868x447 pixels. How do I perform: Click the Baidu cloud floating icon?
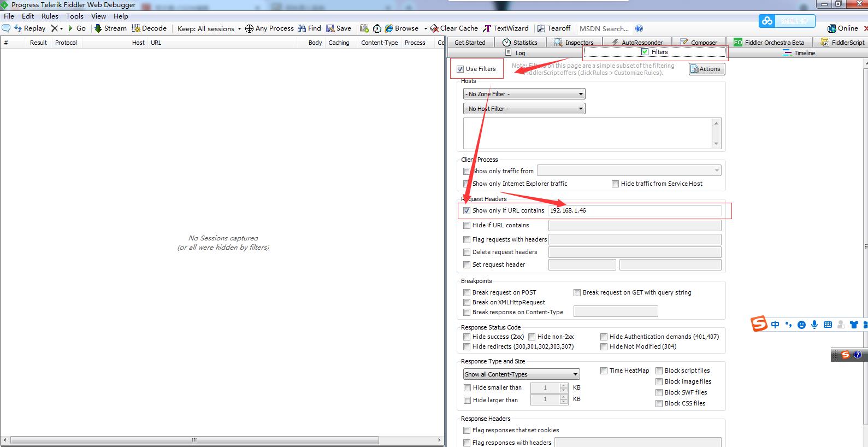tap(767, 21)
